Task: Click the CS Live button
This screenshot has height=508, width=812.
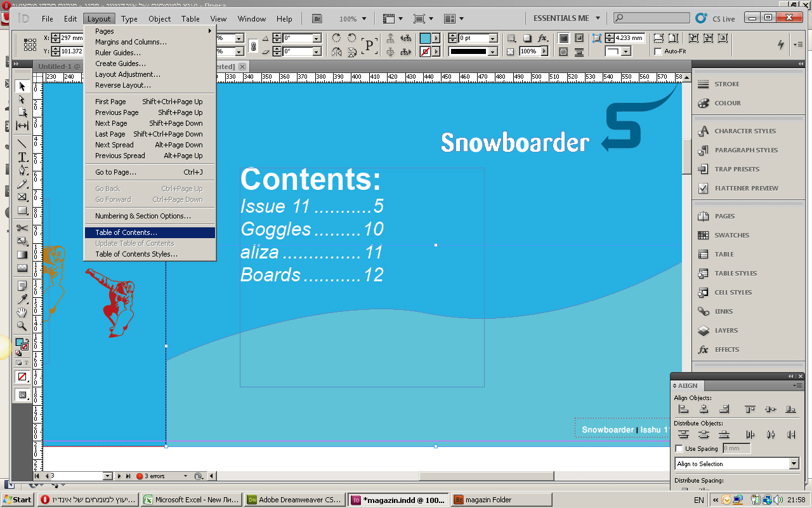Action: 716,18
